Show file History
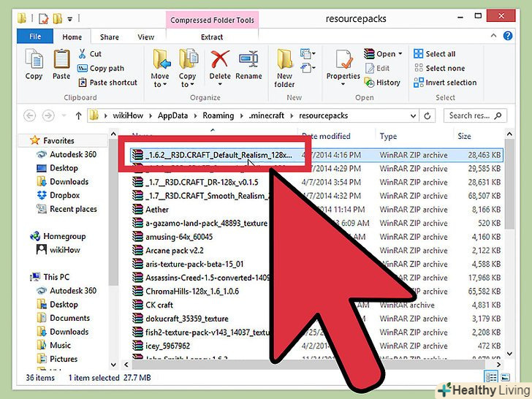Viewport: 532px width, 399px height. [x=382, y=83]
